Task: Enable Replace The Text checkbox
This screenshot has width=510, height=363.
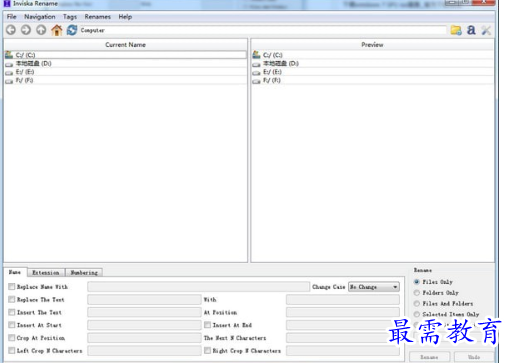Action: [12, 299]
